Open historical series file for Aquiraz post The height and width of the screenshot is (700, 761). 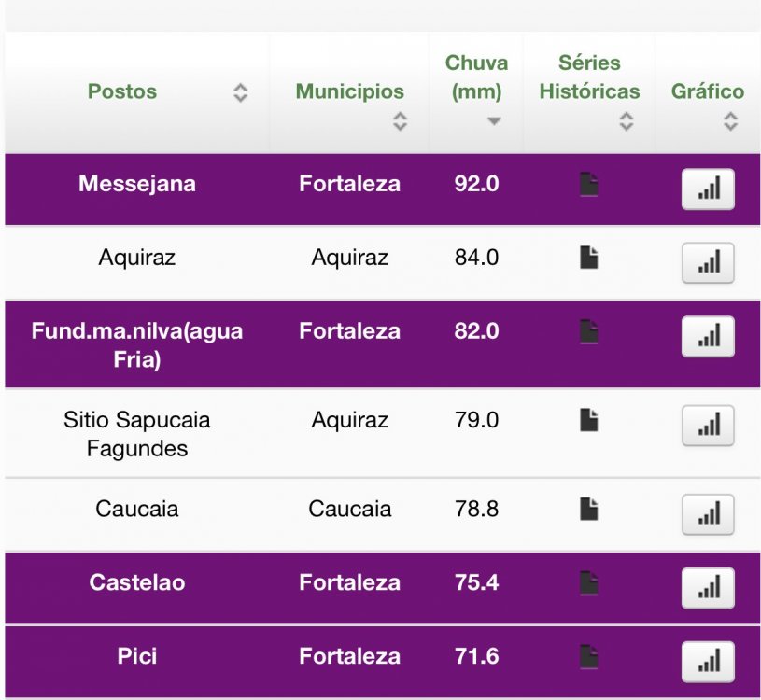coord(588,258)
